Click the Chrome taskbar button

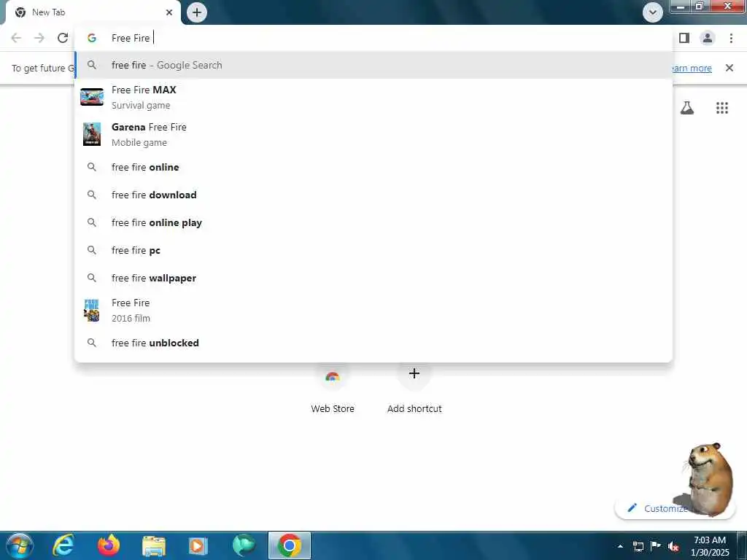(x=289, y=545)
